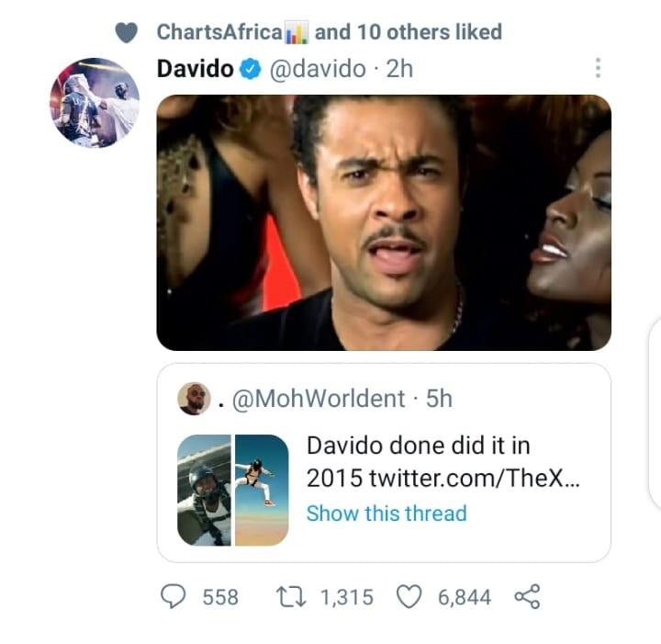Open the right skydiving thumbnail in the quoted tweet
Image resolution: width=661 pixels, height=644 pixels.
click(x=262, y=491)
